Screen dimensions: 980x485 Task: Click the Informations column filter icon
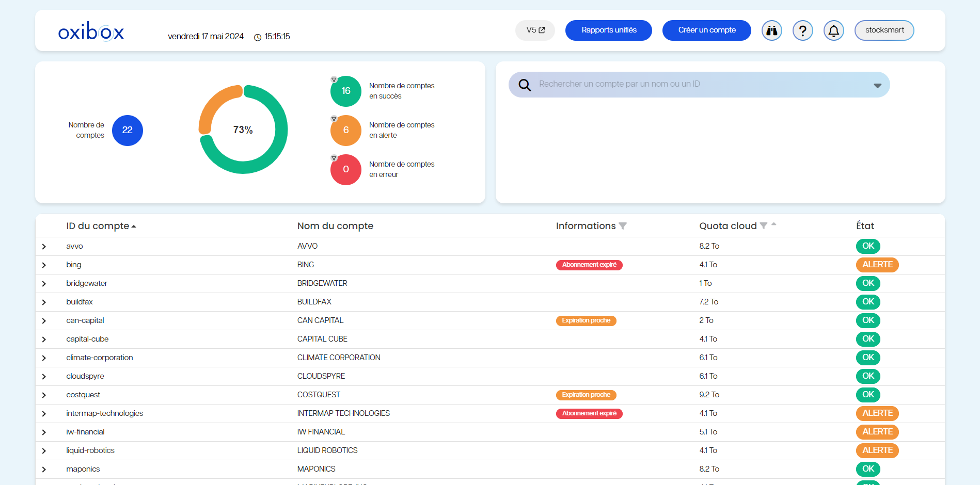point(623,226)
